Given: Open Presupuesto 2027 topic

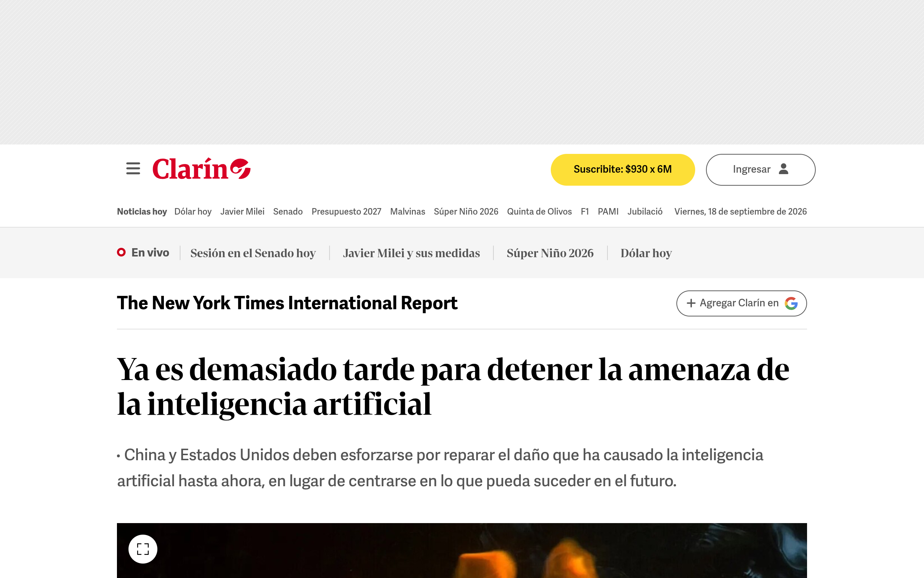Looking at the screenshot, I should point(346,212).
